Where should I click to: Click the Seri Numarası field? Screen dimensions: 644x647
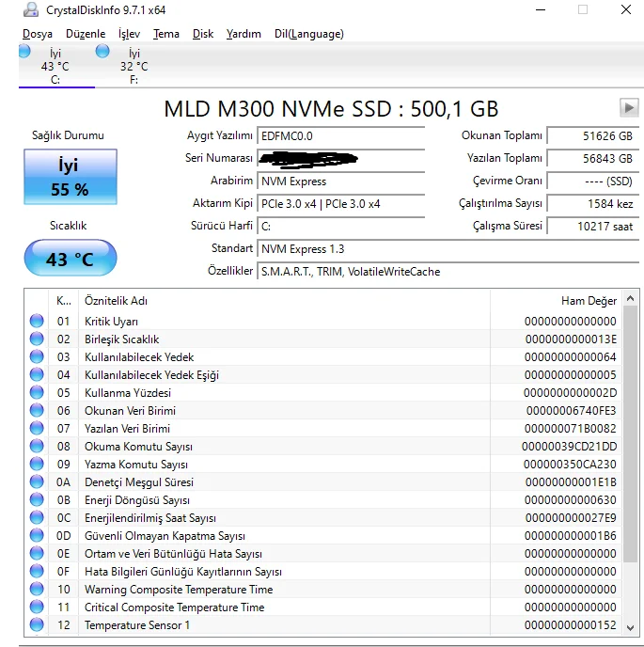point(340,158)
